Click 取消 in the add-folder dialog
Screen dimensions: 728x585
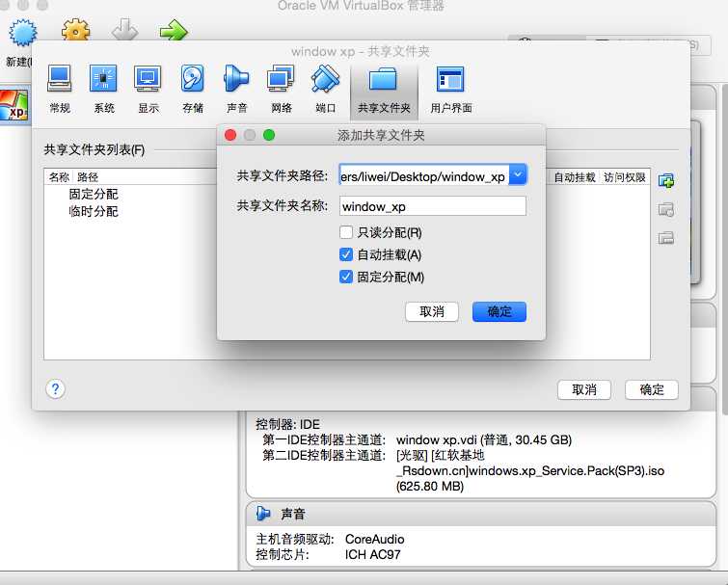click(432, 311)
